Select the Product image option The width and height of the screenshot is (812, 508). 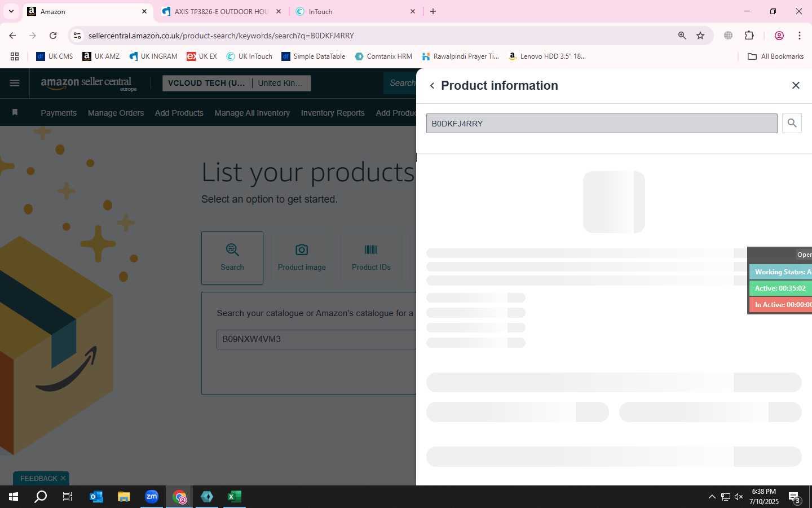click(x=302, y=258)
